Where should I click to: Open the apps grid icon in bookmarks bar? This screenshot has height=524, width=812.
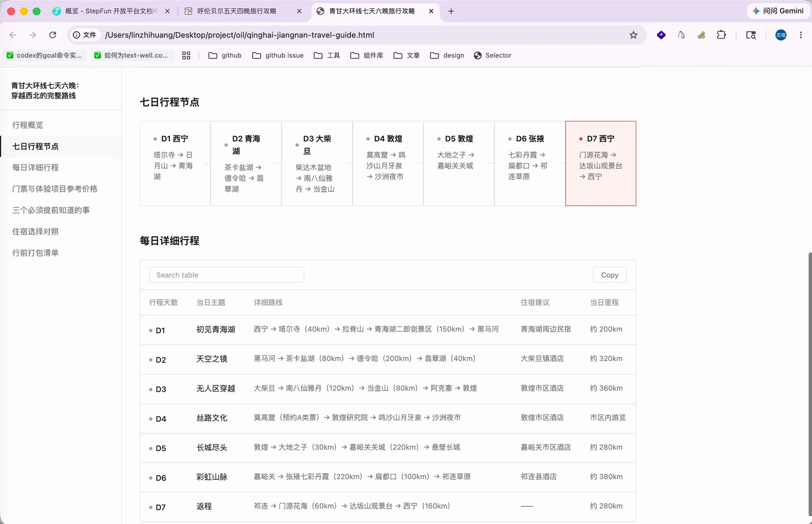186,55
